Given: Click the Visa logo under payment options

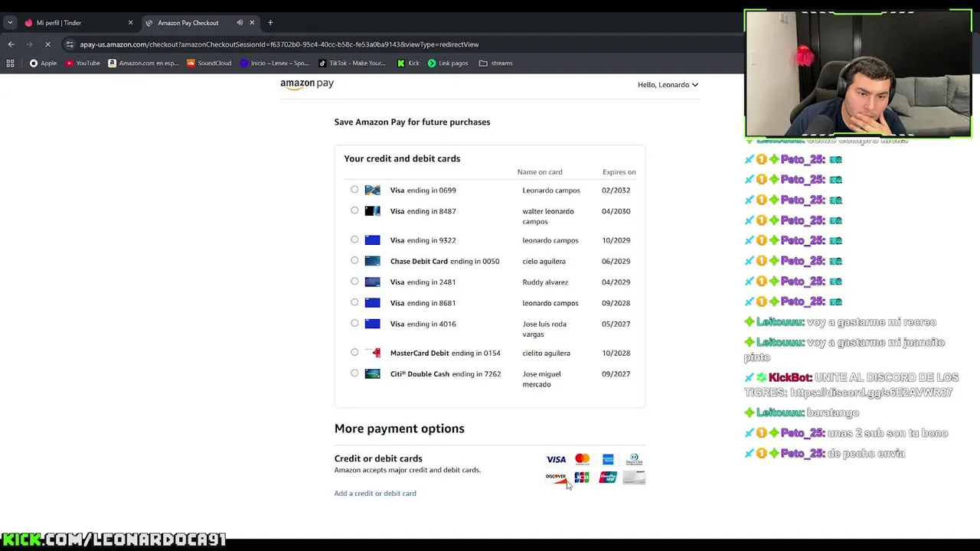Looking at the screenshot, I should click(x=556, y=459).
